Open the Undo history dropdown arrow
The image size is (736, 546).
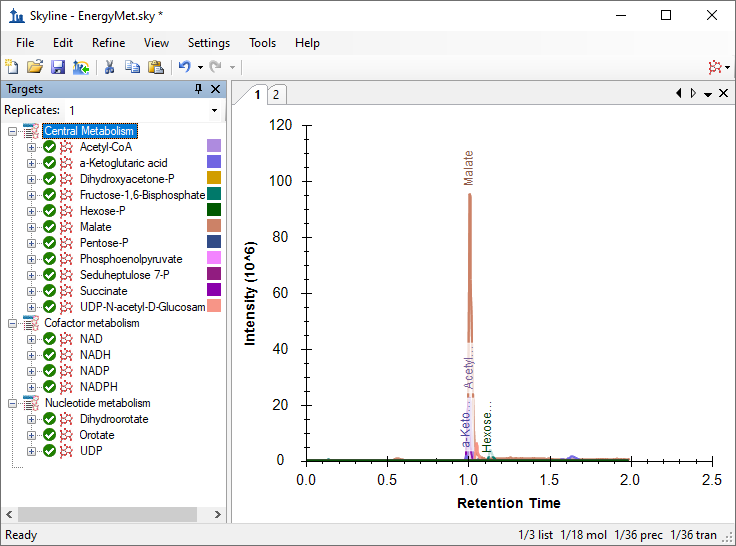click(200, 67)
